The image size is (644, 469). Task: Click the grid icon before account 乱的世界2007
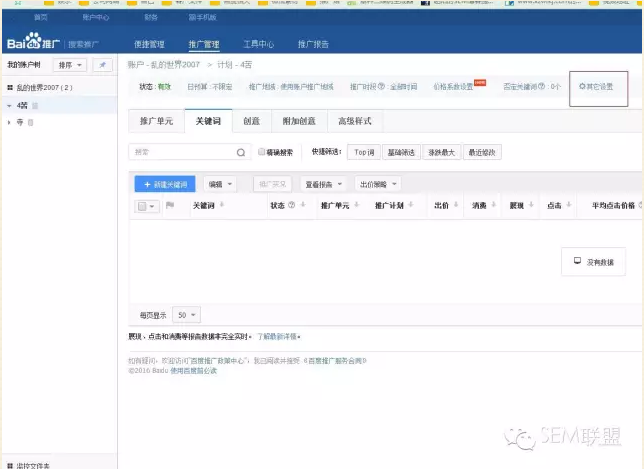pos(10,87)
